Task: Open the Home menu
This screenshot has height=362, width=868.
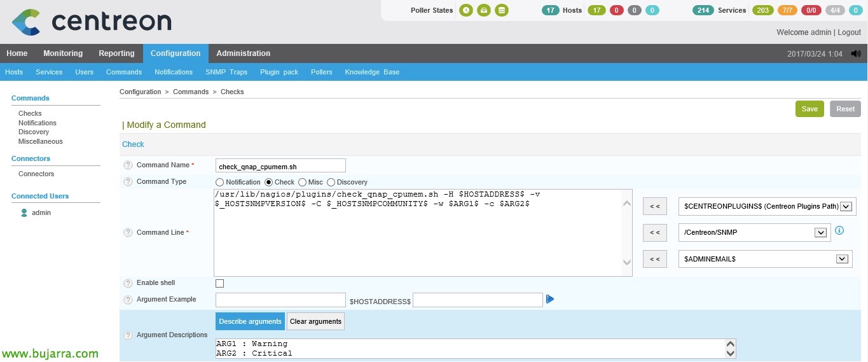Action: click(17, 53)
